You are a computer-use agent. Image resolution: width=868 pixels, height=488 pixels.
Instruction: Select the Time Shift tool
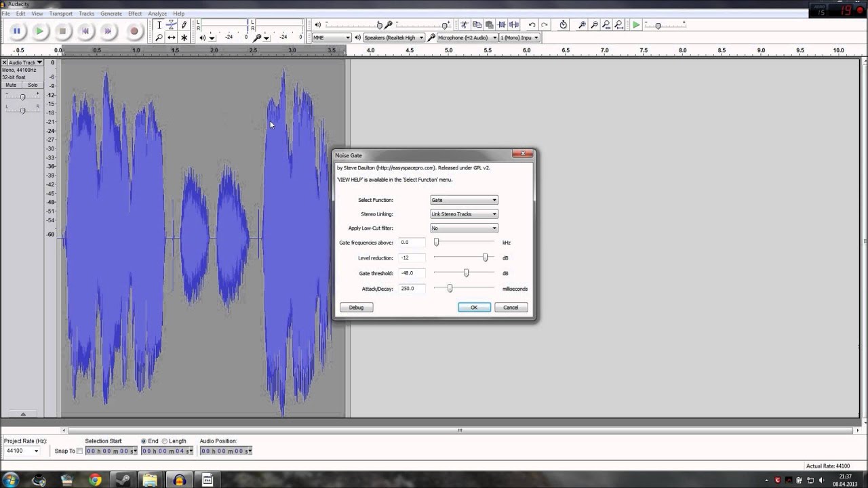[x=172, y=38]
